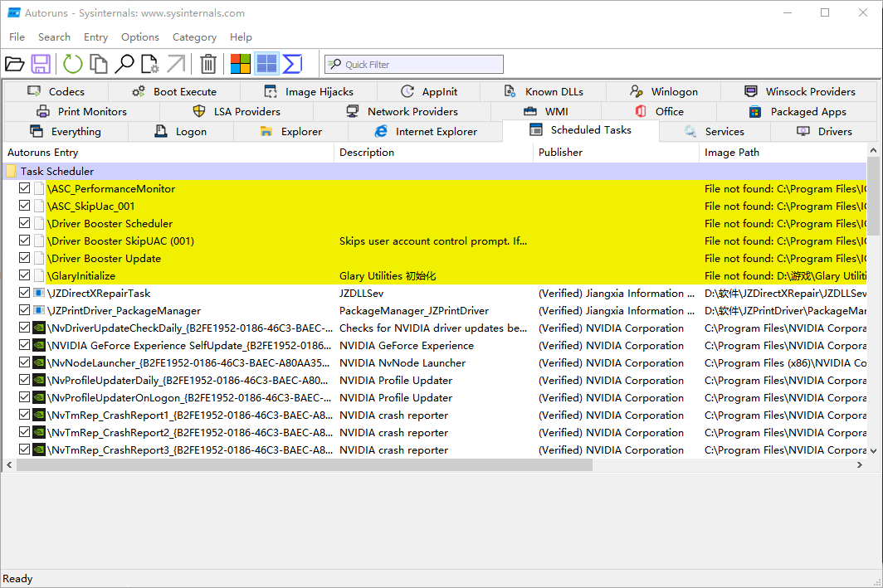Select the Drivers tab
Screen dimensions: 883x588
824,132
